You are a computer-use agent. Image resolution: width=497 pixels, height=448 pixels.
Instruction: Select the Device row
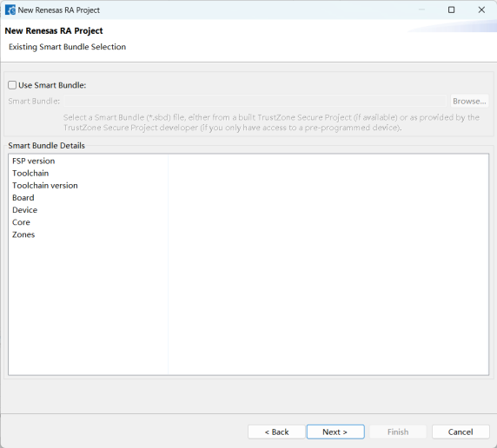coord(248,210)
